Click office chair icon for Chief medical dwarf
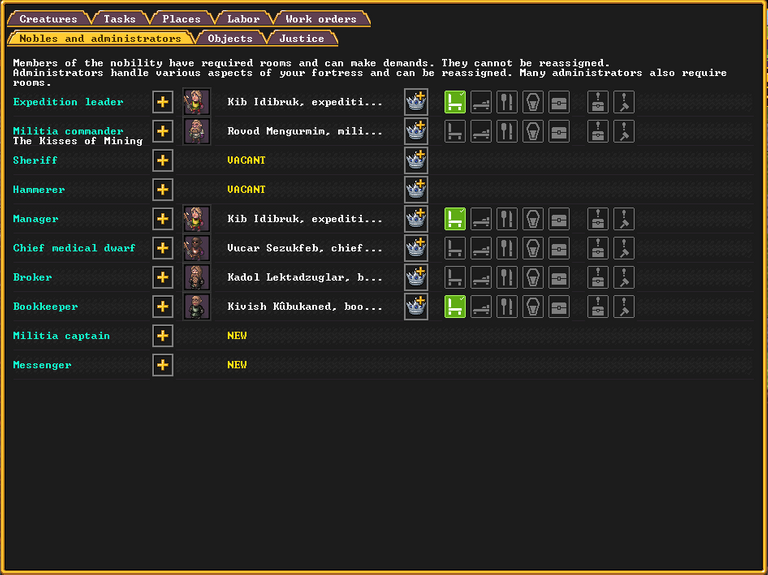The height and width of the screenshot is (575, 768). click(x=455, y=248)
